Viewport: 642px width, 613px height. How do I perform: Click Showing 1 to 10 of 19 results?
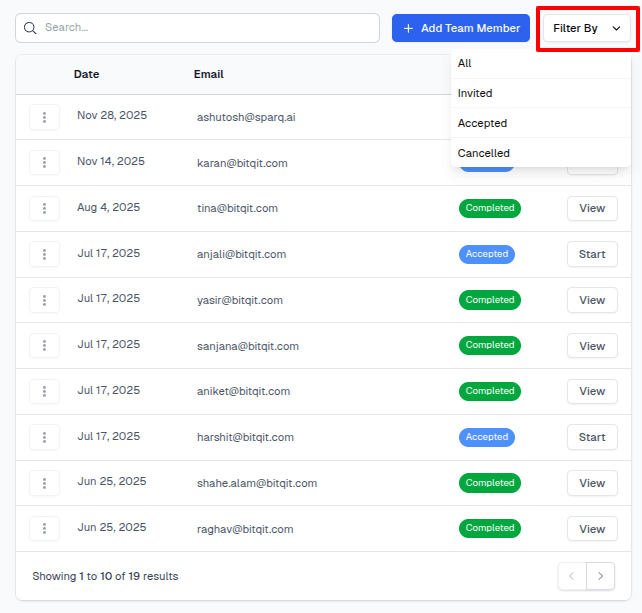tap(105, 576)
